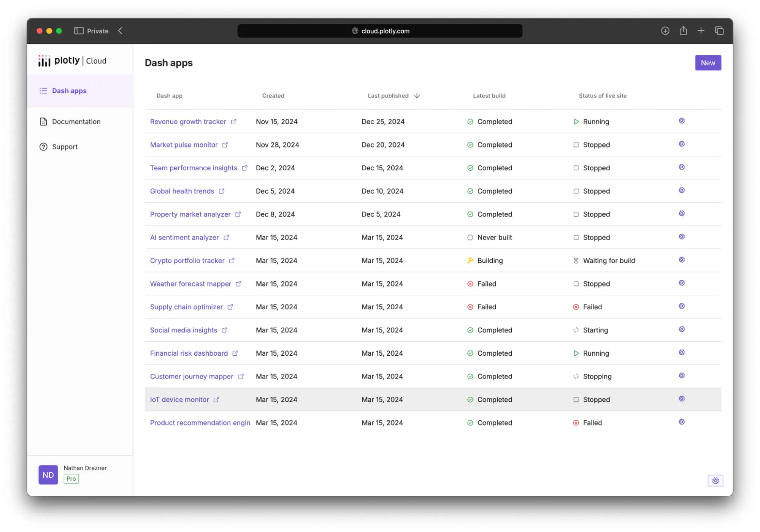Open settings gear for IoT device monitor

point(681,399)
